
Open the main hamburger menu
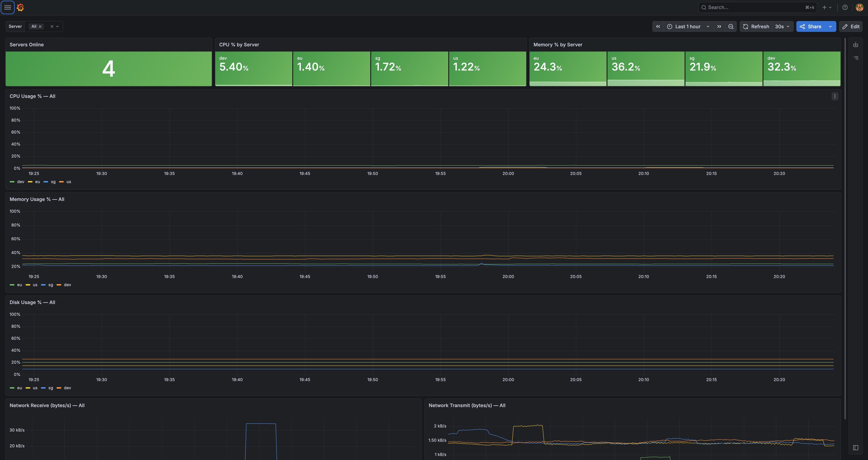click(7, 7)
